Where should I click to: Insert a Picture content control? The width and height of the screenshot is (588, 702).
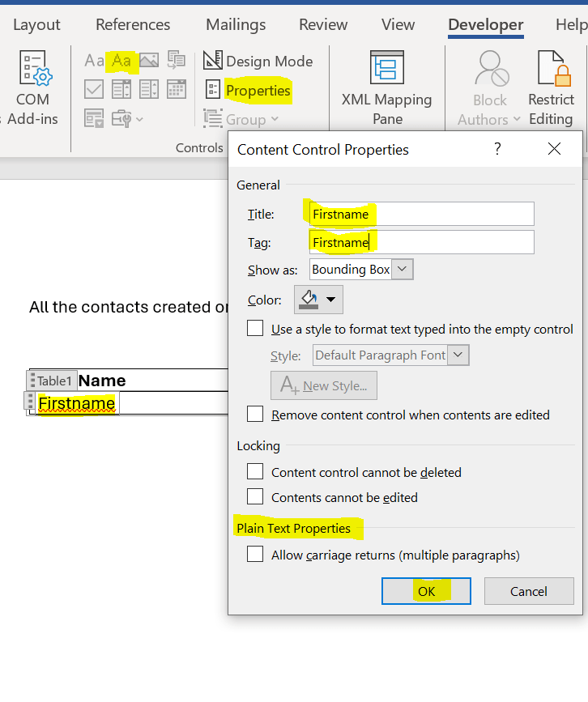148,61
